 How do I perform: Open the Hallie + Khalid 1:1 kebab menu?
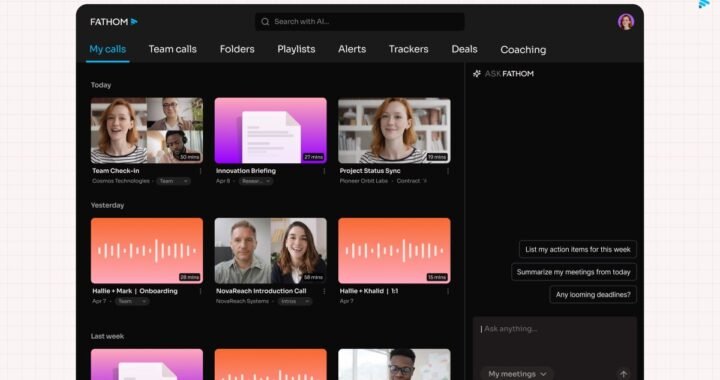pyautogui.click(x=448, y=291)
